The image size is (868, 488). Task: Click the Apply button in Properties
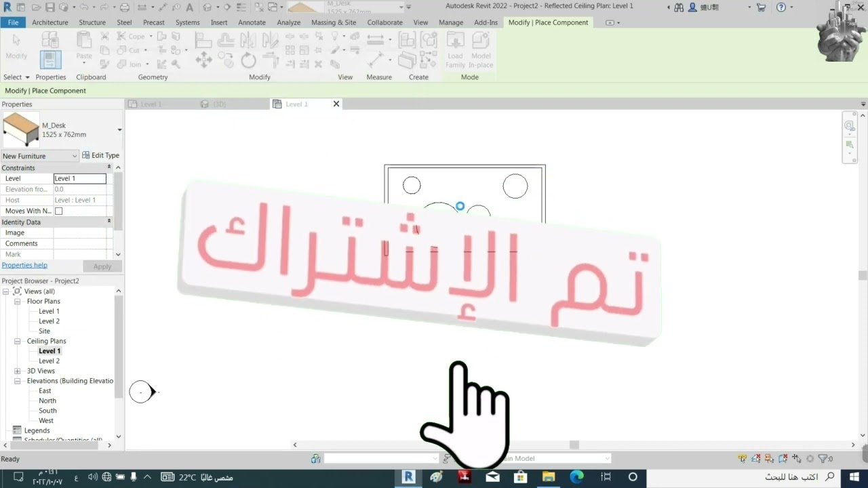102,266
